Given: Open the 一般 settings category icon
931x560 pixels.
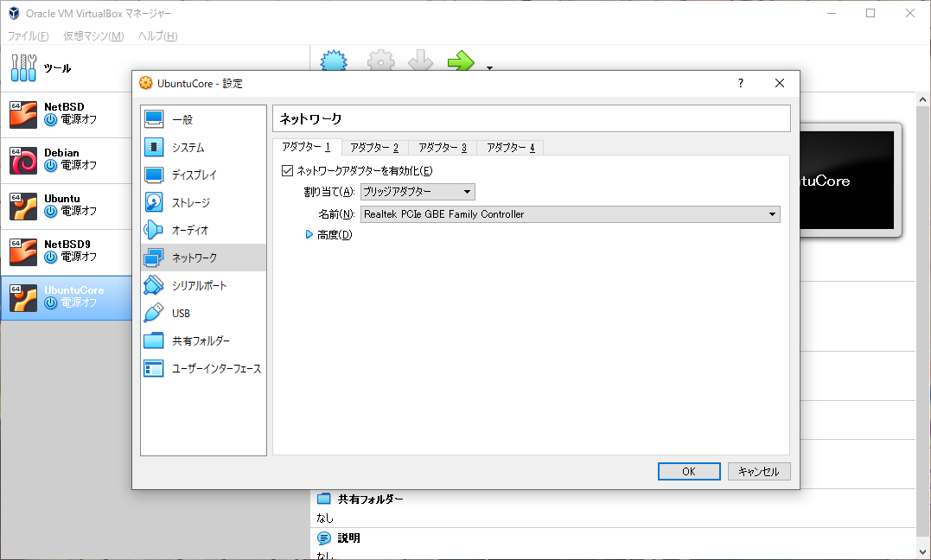Looking at the screenshot, I should pos(154,119).
